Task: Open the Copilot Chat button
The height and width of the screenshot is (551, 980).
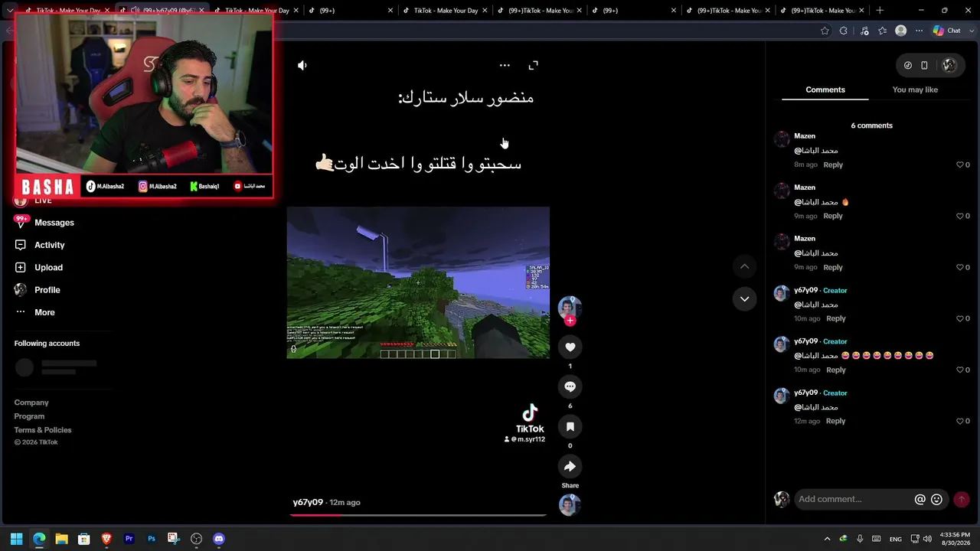Action: point(946,31)
